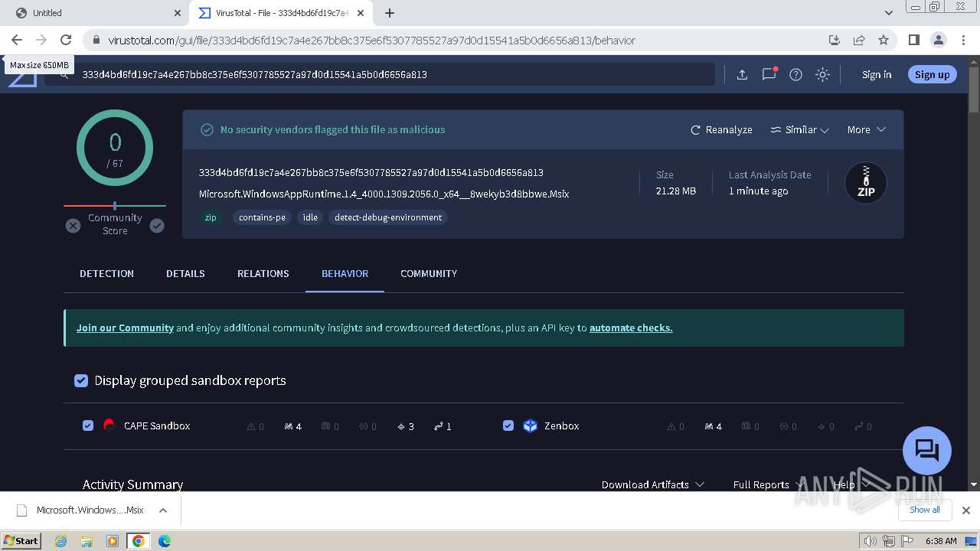Click the CAPE Sandbox logo icon

(109, 426)
